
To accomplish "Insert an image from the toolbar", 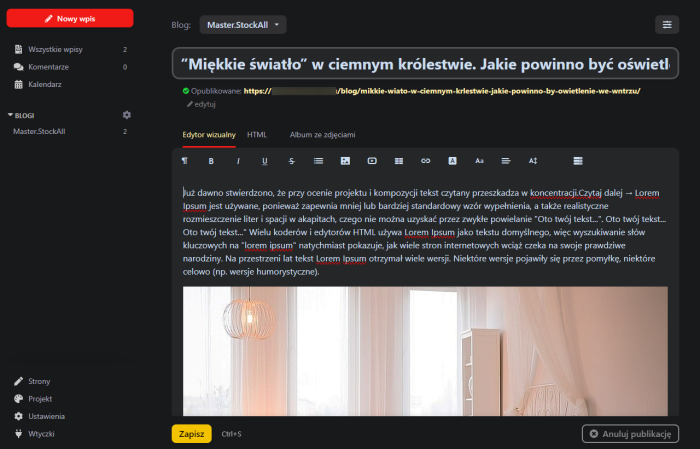I will click(345, 160).
